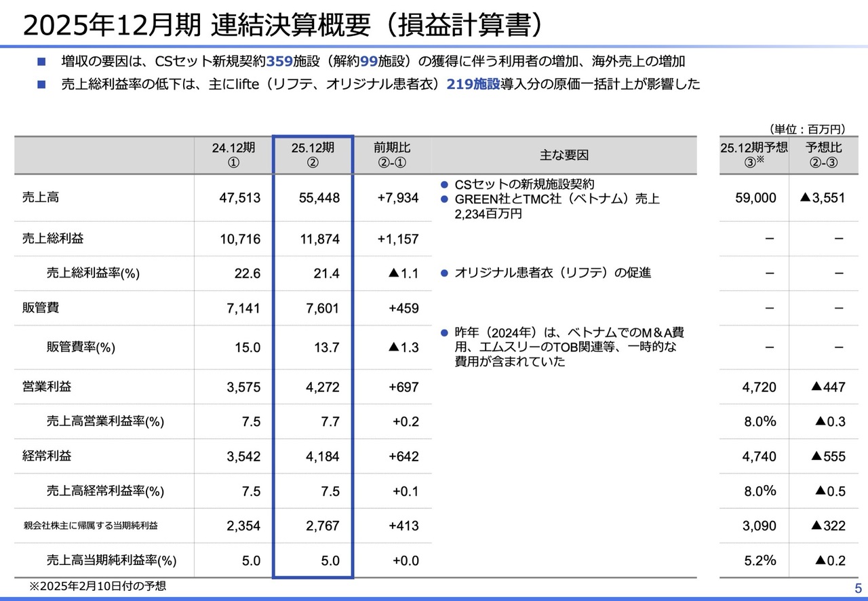868x601 pixels.
Task: Click the 主な要因 column header
Action: [x=564, y=155]
